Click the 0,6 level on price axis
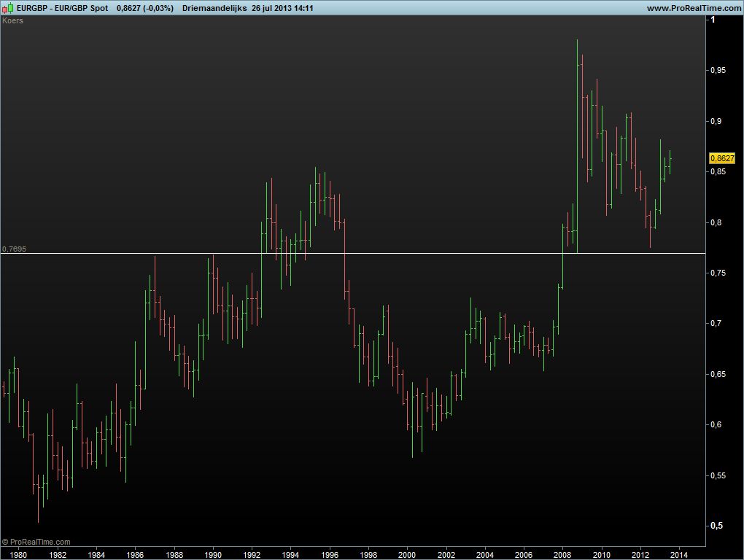Screen dimensions: 744x560 [718, 424]
